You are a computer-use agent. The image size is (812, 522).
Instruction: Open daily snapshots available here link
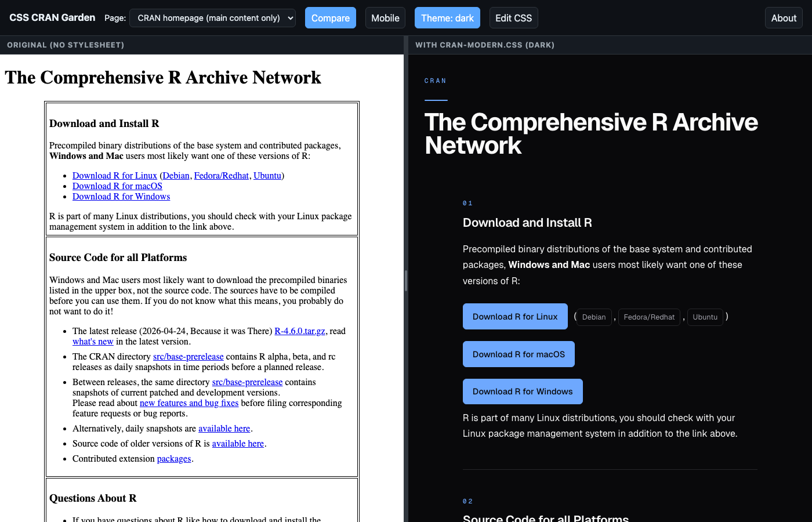tap(224, 429)
